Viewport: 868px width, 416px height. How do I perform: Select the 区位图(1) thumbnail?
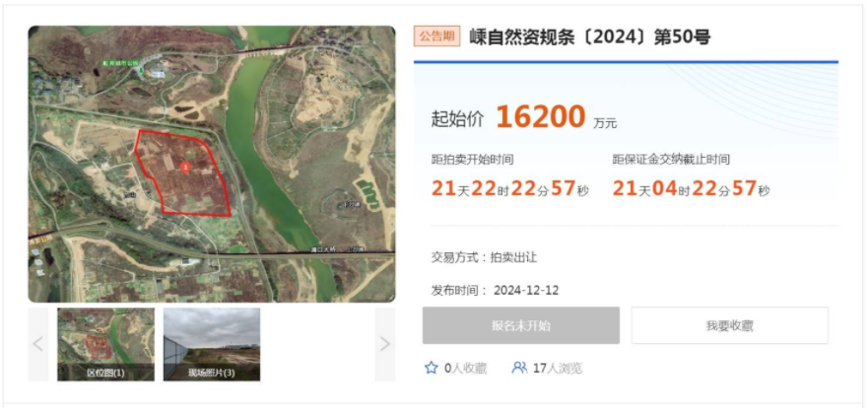click(x=105, y=345)
